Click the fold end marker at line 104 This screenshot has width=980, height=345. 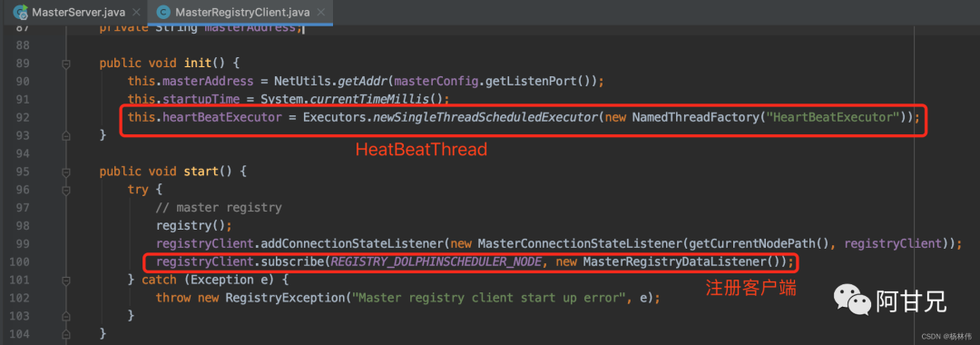click(67, 334)
